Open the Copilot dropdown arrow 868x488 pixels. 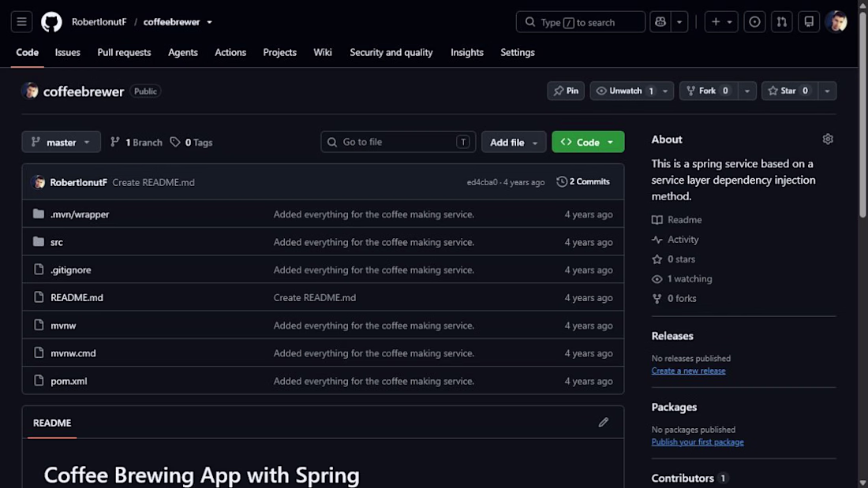[x=679, y=22]
